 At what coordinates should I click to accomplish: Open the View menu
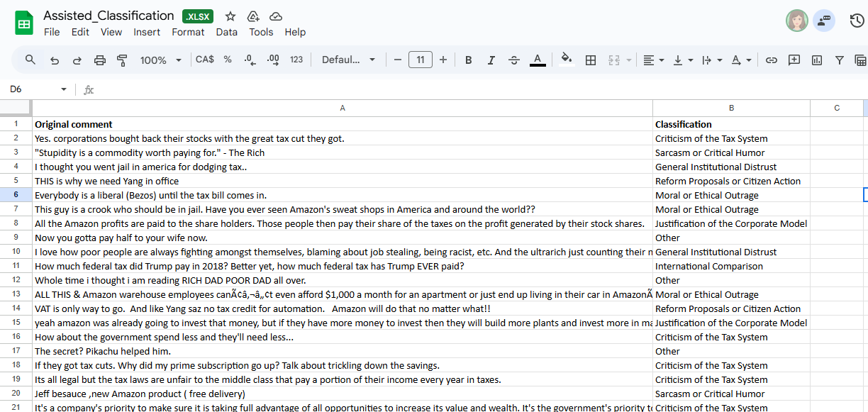point(111,32)
